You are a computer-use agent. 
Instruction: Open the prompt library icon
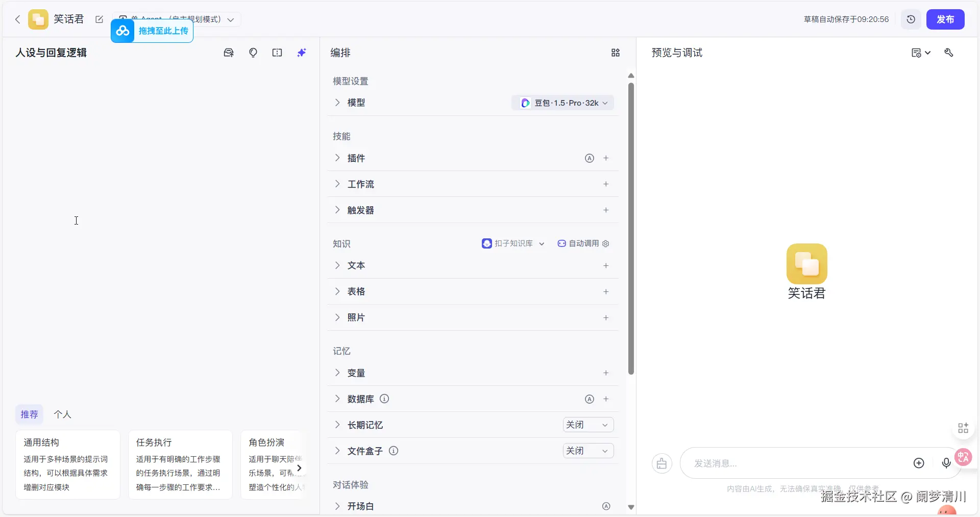[x=229, y=53]
